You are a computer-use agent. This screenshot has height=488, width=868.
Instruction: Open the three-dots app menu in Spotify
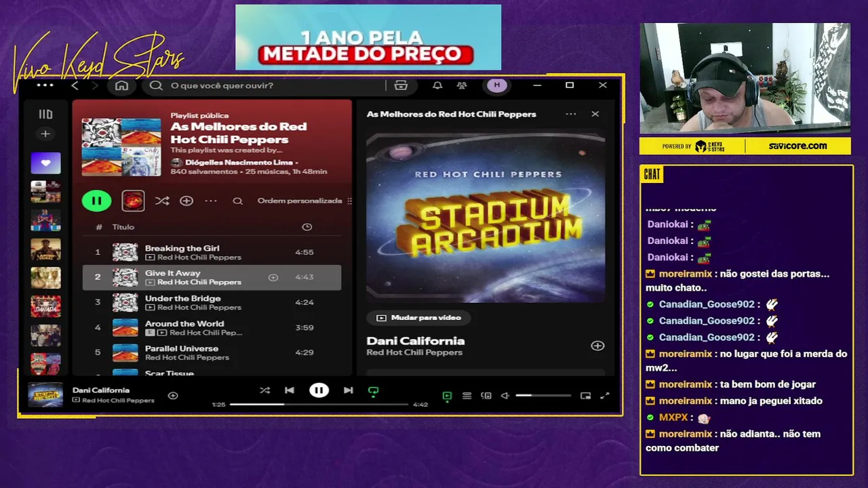[45, 85]
